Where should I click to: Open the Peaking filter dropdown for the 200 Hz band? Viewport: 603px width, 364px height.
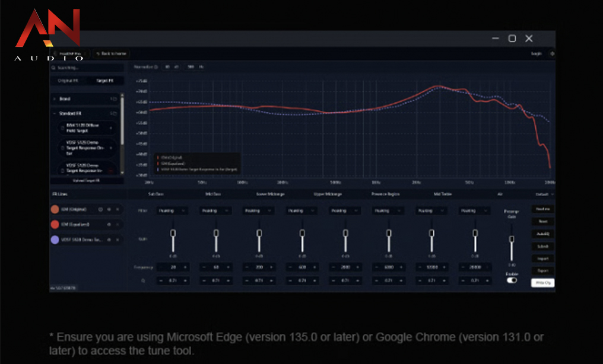coord(258,211)
